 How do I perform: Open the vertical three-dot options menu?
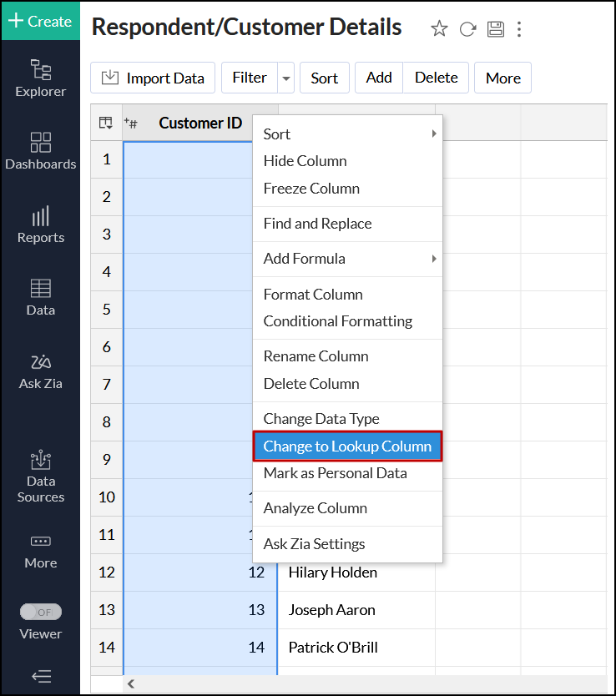tap(519, 29)
